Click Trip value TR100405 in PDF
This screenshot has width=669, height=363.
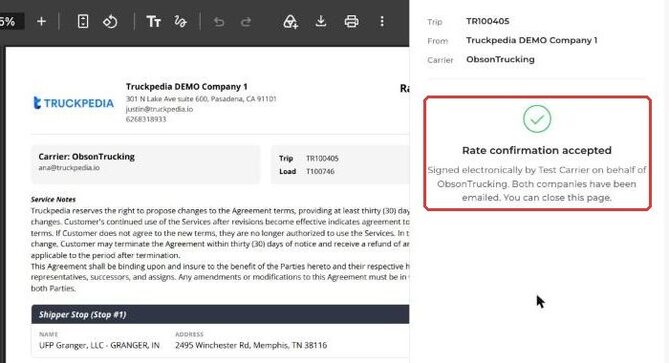322,158
